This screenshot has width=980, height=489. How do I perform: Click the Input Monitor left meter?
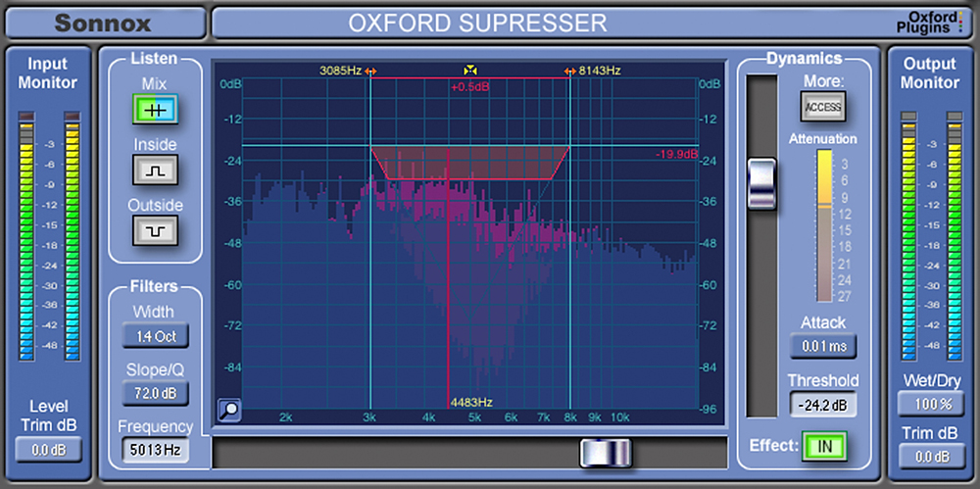26,236
